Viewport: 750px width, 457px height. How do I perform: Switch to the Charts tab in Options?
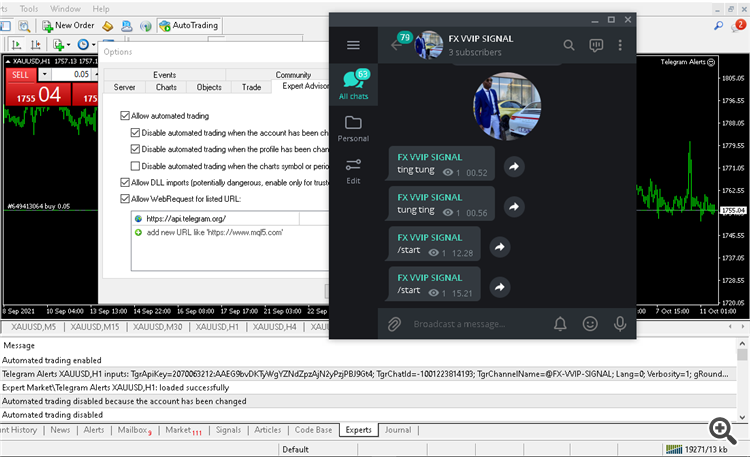point(166,87)
